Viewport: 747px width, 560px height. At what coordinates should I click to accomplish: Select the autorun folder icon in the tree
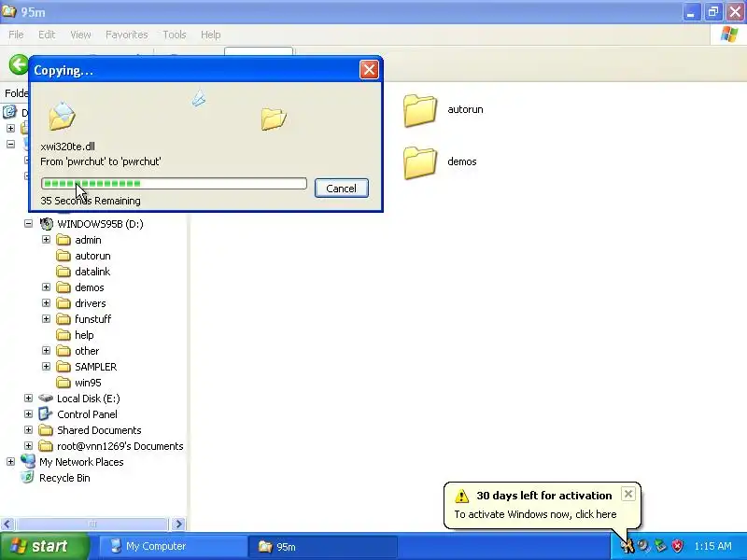click(63, 256)
